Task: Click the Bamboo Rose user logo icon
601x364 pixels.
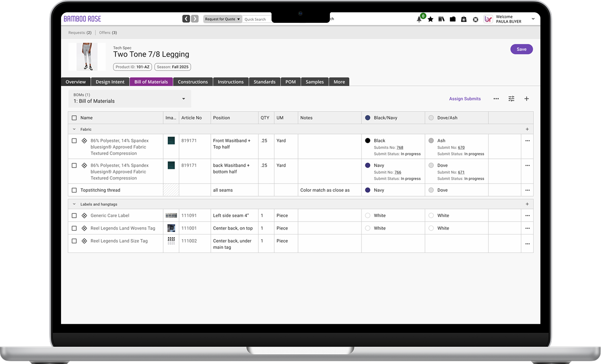Action: pos(488,19)
